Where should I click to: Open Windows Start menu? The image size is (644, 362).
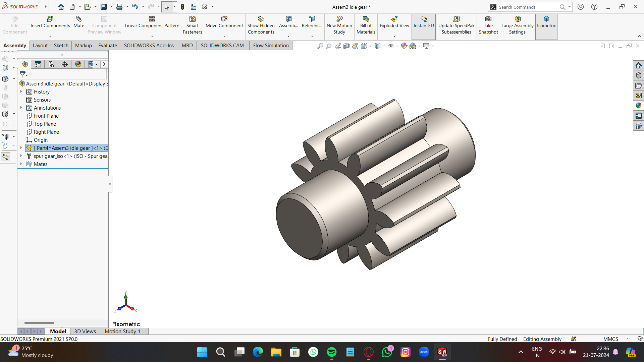[202, 352]
